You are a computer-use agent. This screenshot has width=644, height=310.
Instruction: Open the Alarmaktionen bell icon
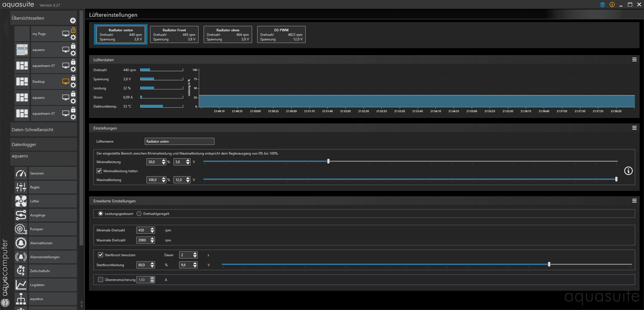21,243
